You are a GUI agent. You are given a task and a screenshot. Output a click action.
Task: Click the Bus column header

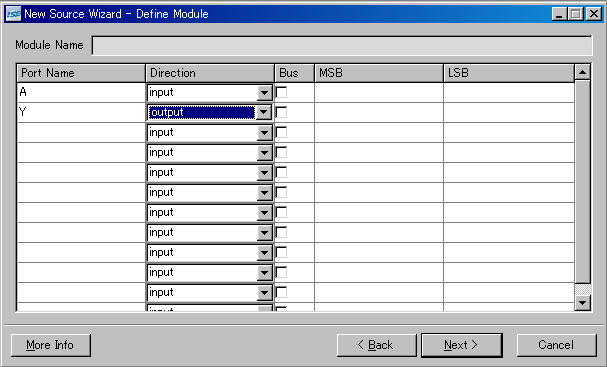pyautogui.click(x=295, y=73)
